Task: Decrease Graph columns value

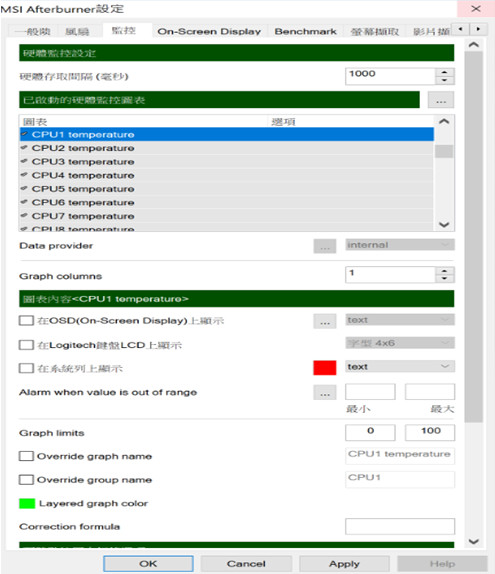Action: pos(444,279)
